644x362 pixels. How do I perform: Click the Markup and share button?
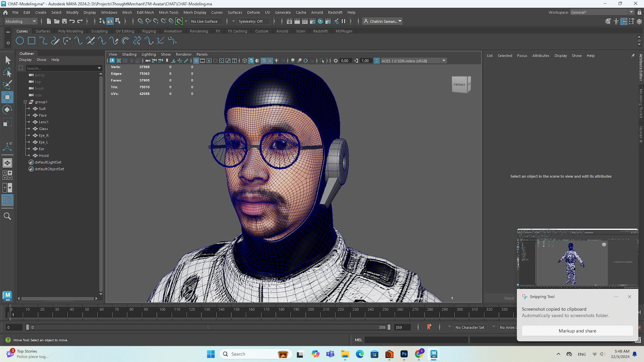click(577, 331)
